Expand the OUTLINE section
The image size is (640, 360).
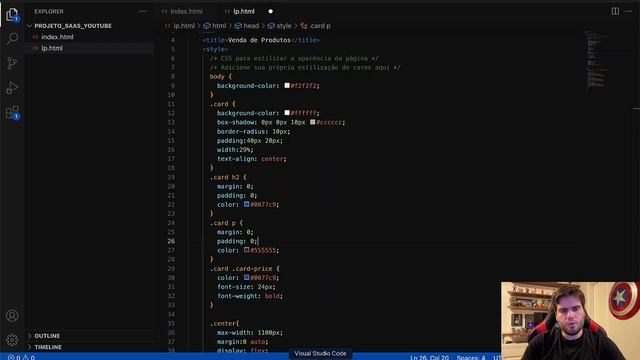pyautogui.click(x=47, y=336)
